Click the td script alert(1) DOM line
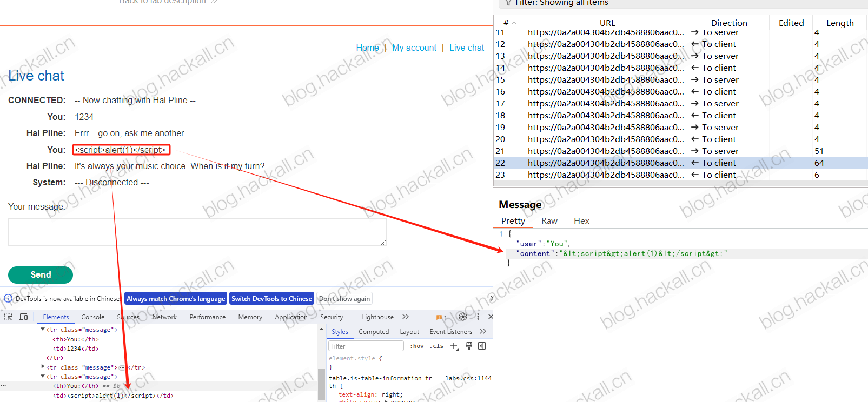Viewport: 868px width, 402px height. tap(113, 396)
